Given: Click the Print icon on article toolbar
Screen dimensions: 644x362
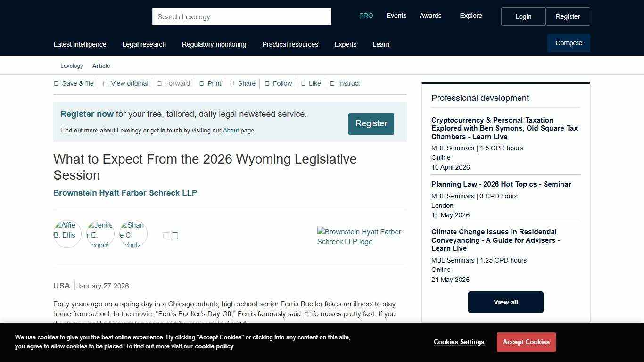Looking at the screenshot, I should (203, 83).
